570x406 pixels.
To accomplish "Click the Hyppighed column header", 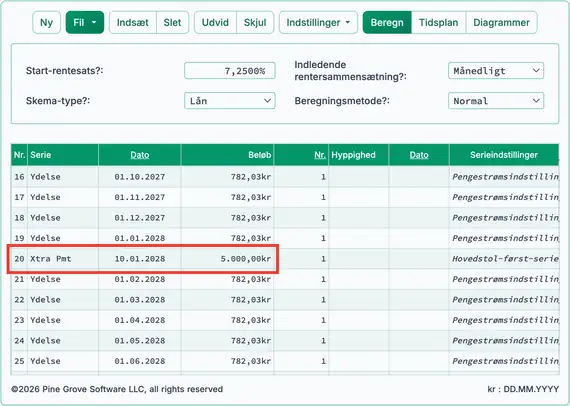I will point(358,155).
